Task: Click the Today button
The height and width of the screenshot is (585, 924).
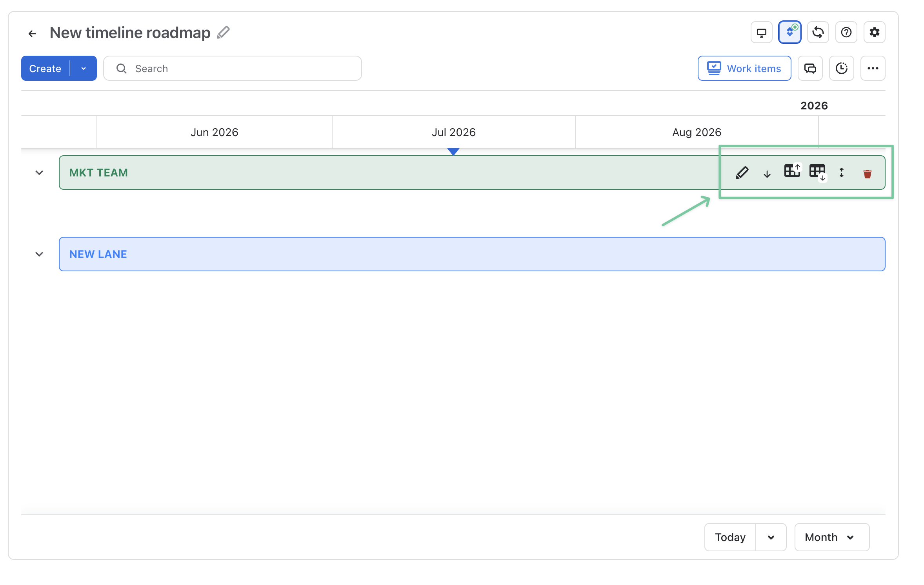Action: coord(730,537)
